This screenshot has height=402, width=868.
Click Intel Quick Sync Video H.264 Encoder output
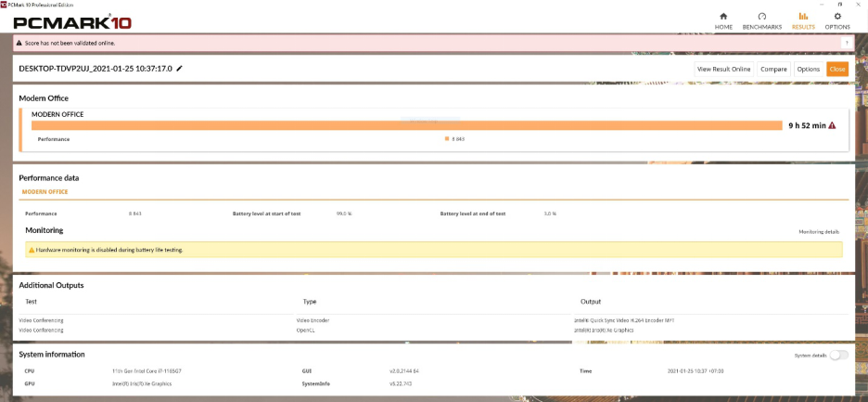point(624,320)
